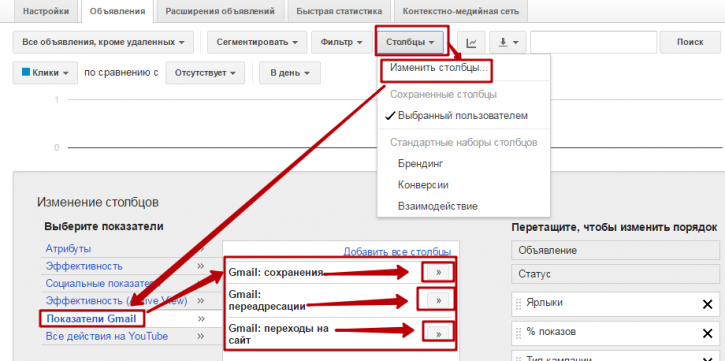Click the Ярлыки column item
Image resolution: width=725 pixels, height=361 pixels.
click(615, 304)
